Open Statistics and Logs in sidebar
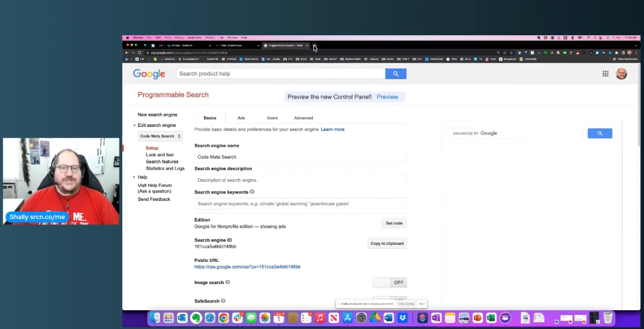644x329 pixels. (x=165, y=168)
